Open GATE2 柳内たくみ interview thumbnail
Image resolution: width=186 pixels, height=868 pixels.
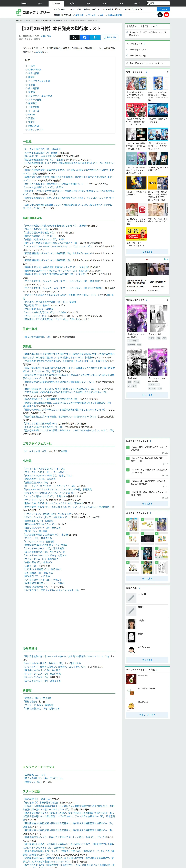158,110
